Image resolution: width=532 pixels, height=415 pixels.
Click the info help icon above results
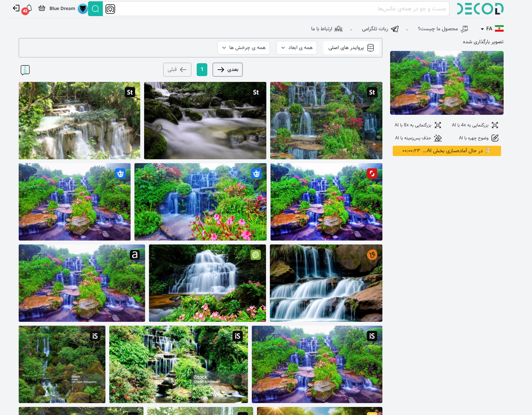point(25,70)
